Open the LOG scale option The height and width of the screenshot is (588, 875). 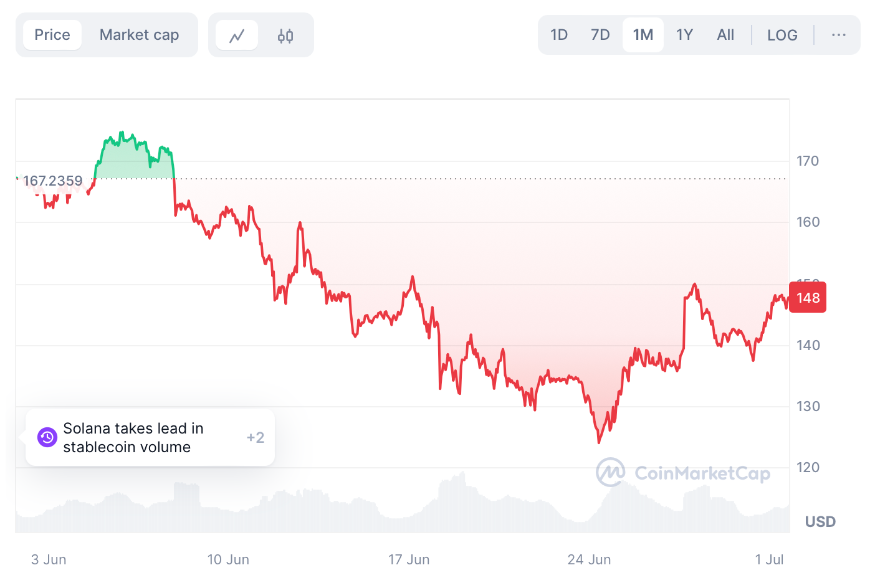782,35
